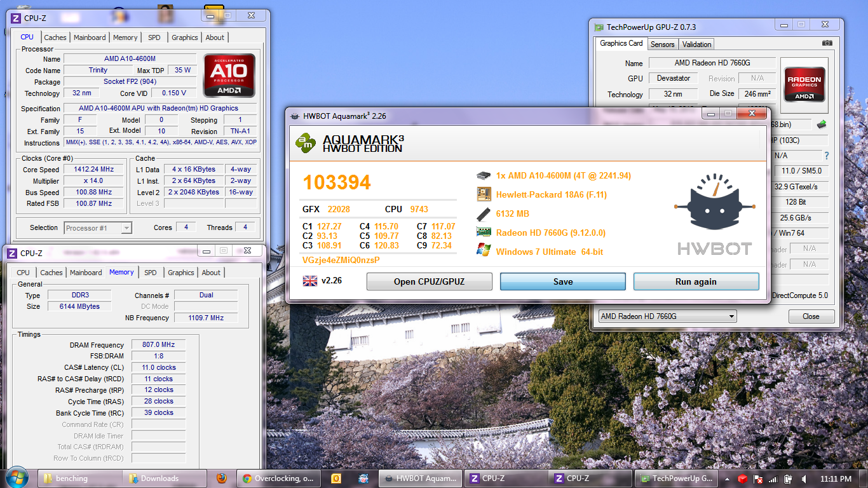Image resolution: width=868 pixels, height=488 pixels.
Task: Click the red tray icon
Action: pos(743,478)
